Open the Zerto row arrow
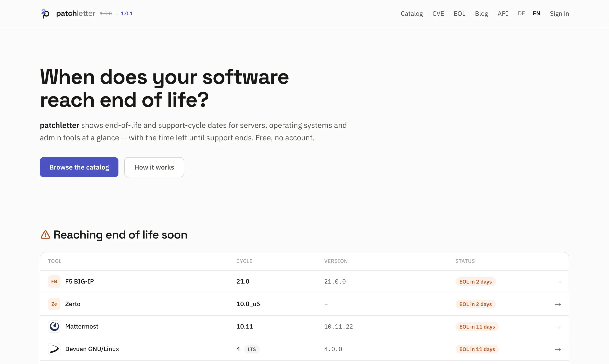609x364 pixels. [x=558, y=304]
